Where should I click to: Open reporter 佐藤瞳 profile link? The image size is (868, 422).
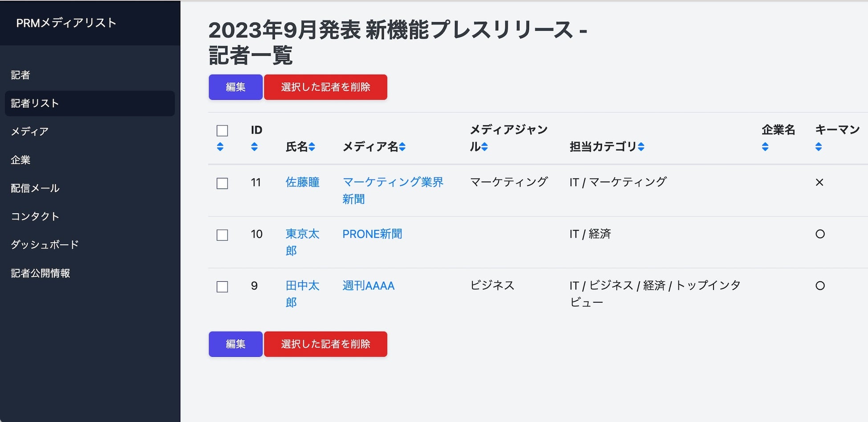tap(302, 182)
